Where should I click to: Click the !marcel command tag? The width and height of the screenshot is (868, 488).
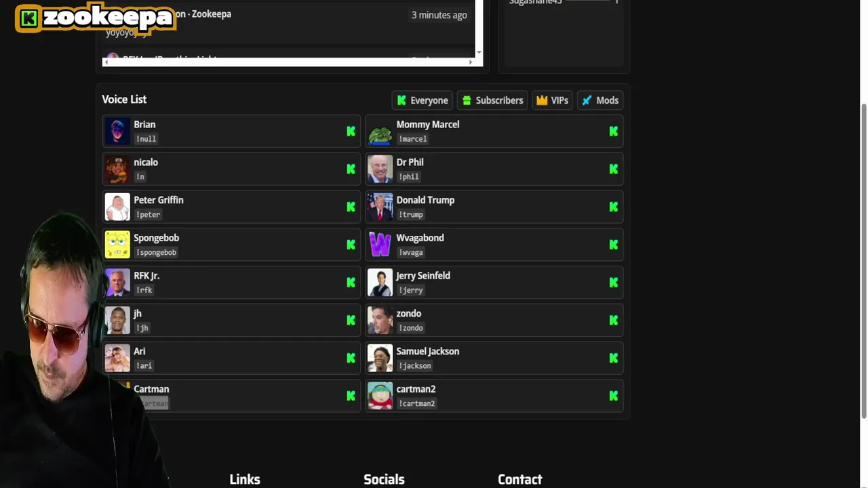click(x=412, y=139)
